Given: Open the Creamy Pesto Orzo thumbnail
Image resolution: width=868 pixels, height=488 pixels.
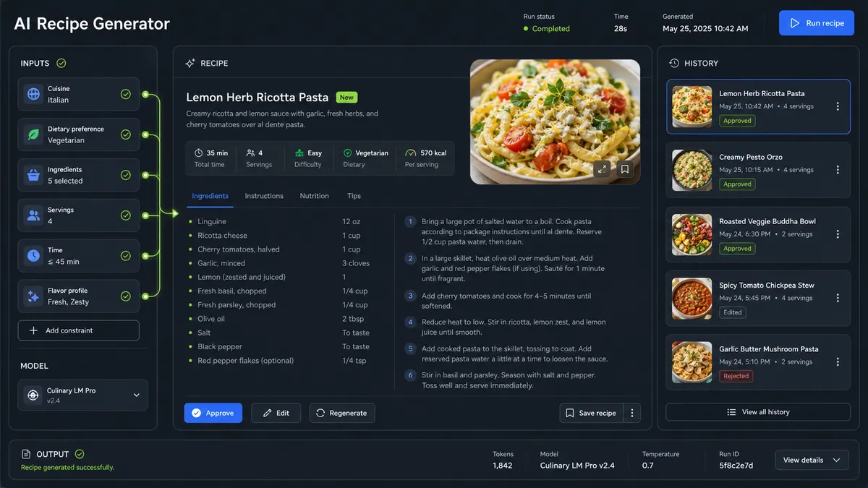Looking at the screenshot, I should click(692, 171).
